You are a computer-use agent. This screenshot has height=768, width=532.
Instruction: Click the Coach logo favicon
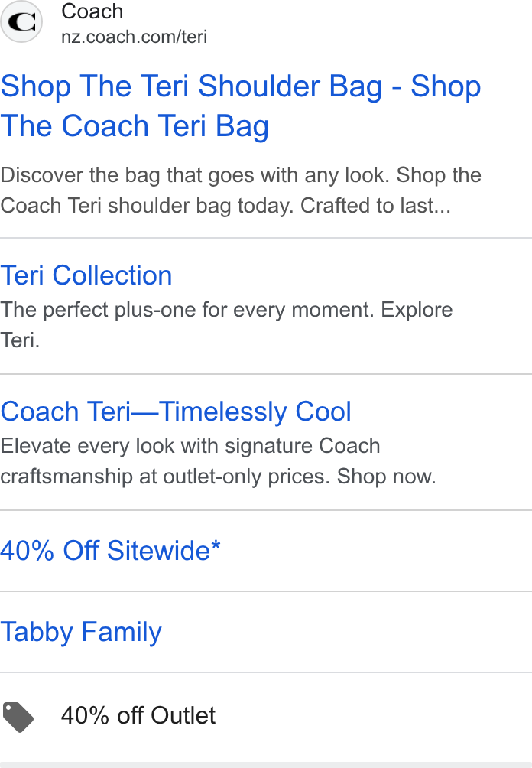[x=21, y=21]
